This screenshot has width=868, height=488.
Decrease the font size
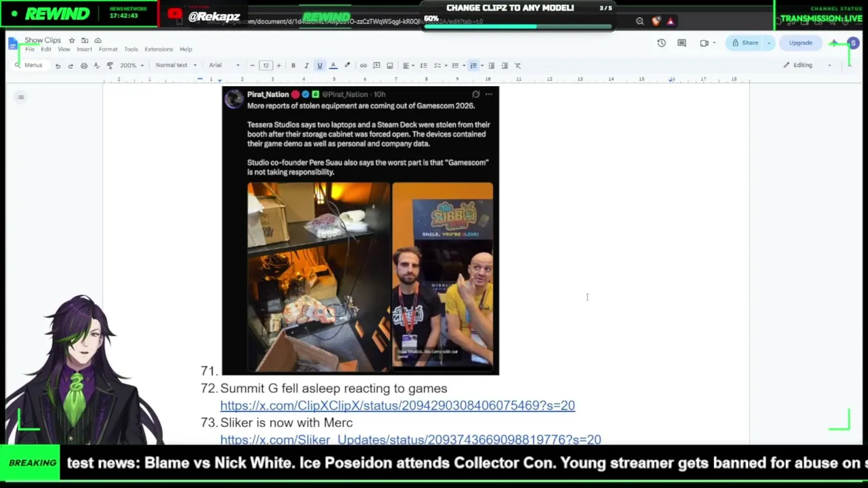click(x=252, y=66)
